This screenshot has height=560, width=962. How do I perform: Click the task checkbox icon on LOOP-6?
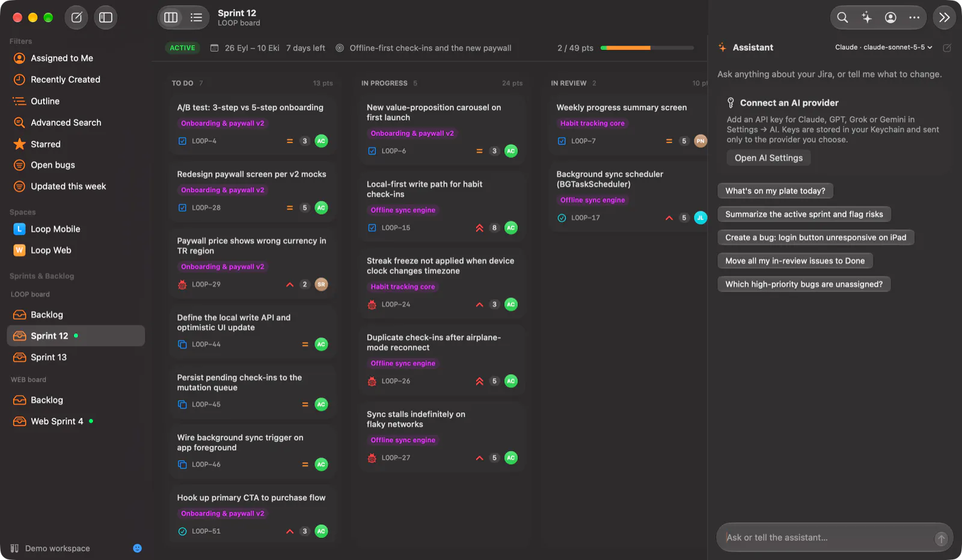(372, 151)
